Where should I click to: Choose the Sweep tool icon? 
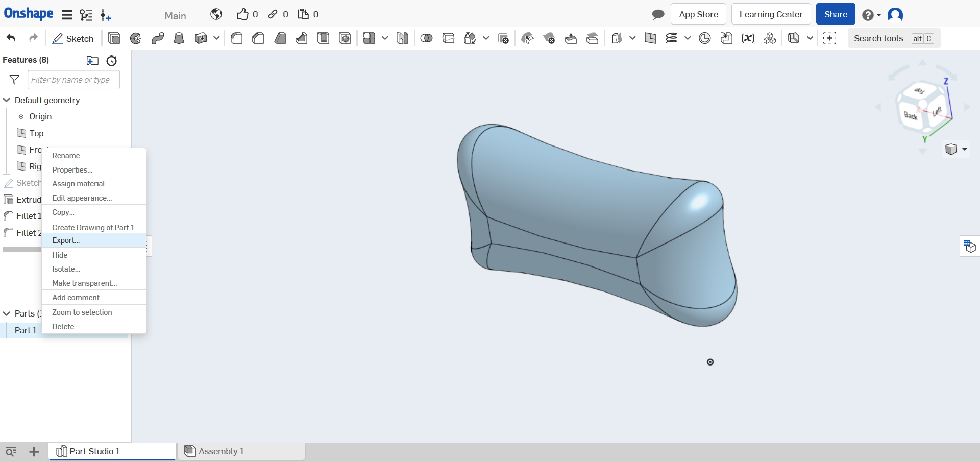point(157,39)
